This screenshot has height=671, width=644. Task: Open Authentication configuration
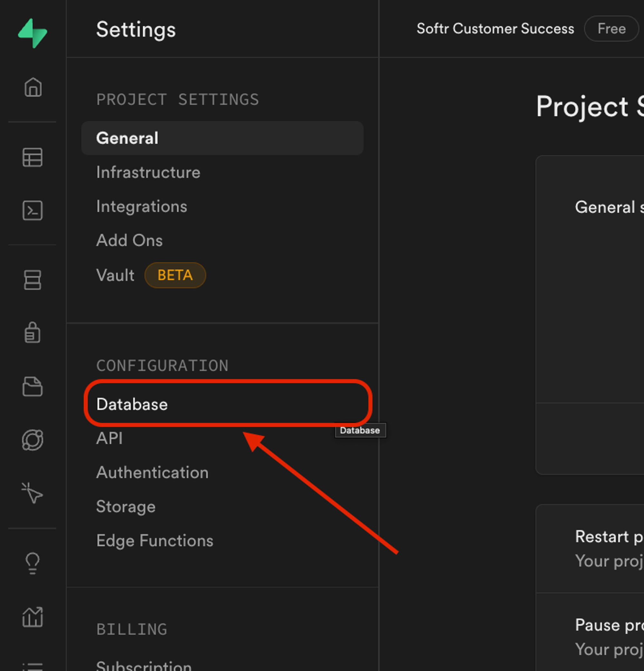click(152, 473)
